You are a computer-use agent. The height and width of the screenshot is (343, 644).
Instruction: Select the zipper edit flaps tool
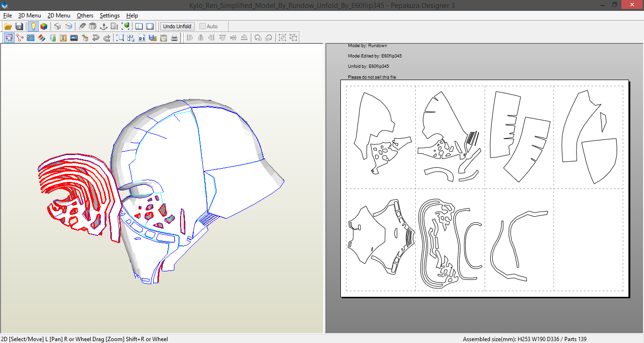[x=31, y=38]
